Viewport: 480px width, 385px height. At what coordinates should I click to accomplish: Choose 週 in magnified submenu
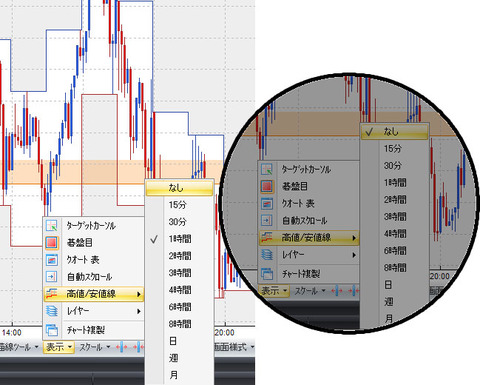[x=394, y=302]
